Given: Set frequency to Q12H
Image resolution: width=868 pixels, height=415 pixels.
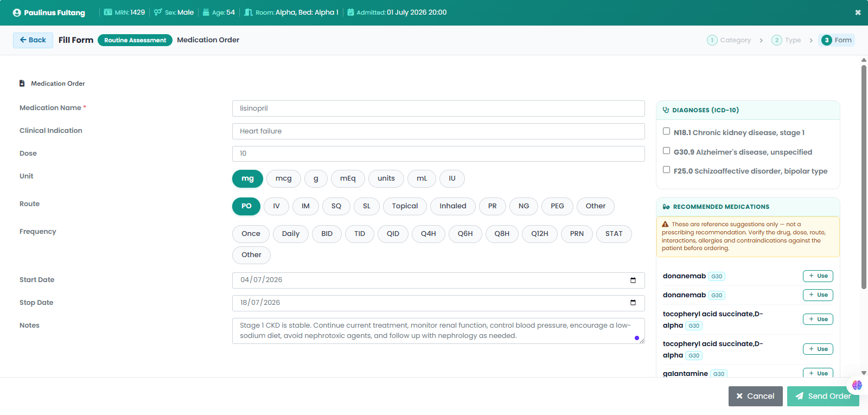Looking at the screenshot, I should pos(540,234).
